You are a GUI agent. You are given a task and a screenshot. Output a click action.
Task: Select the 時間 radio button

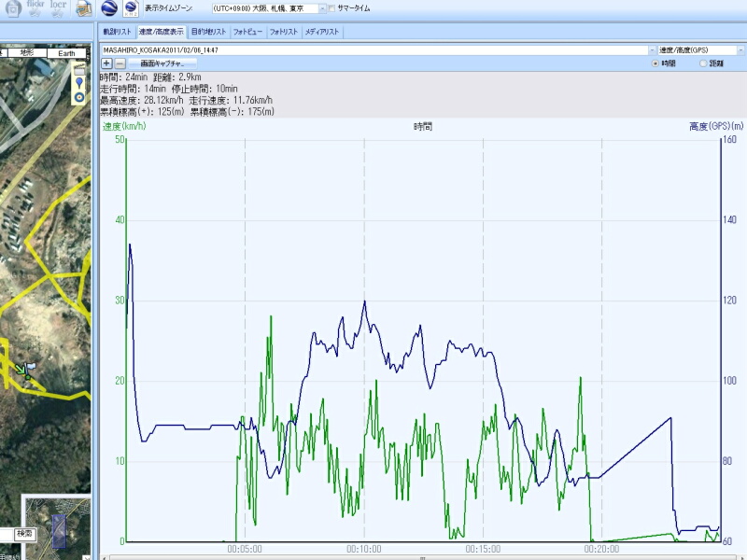coord(655,63)
